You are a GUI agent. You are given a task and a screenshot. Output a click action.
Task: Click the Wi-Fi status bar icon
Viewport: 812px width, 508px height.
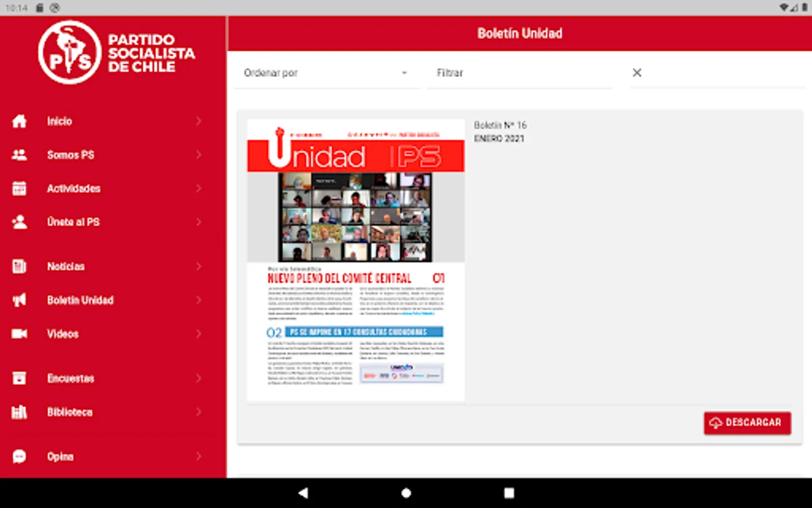pyautogui.click(x=784, y=8)
